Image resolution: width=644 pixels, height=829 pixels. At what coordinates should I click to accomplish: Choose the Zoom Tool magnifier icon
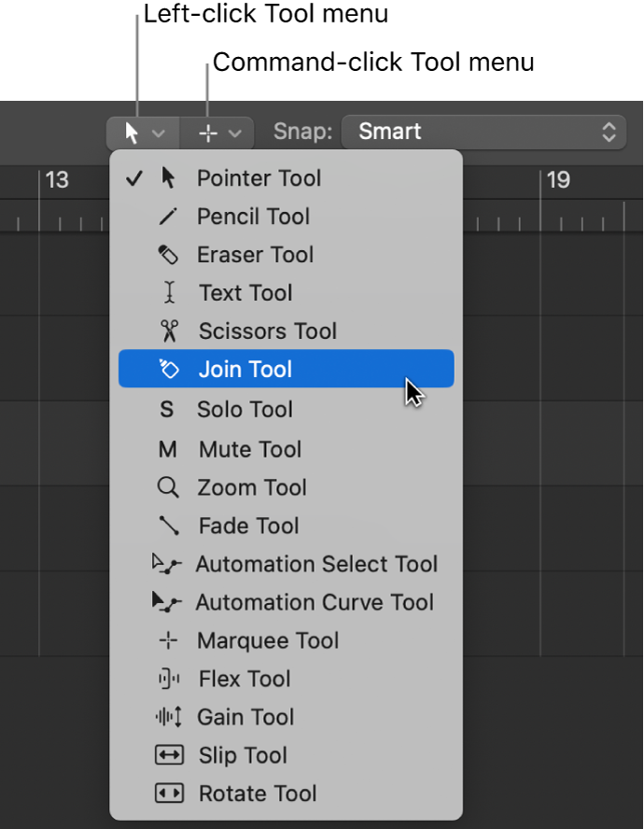pos(168,487)
